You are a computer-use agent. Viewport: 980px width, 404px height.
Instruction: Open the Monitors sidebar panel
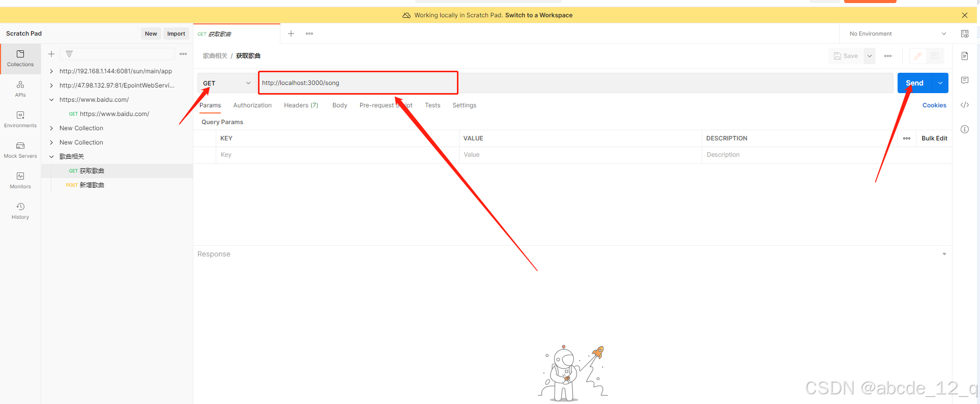pos(20,181)
